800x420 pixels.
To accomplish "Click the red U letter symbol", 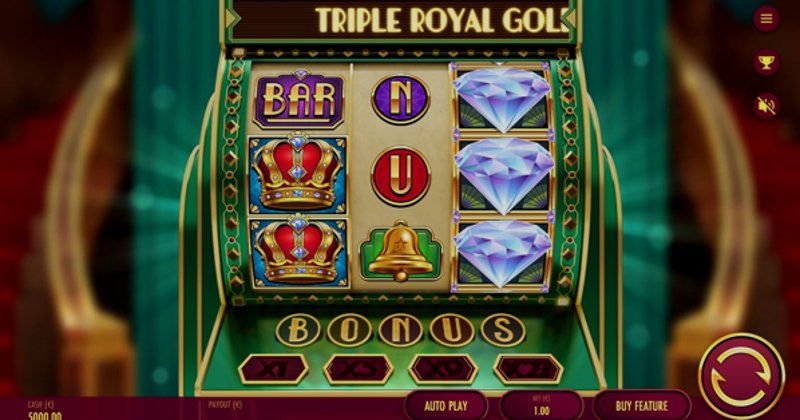I will (401, 176).
